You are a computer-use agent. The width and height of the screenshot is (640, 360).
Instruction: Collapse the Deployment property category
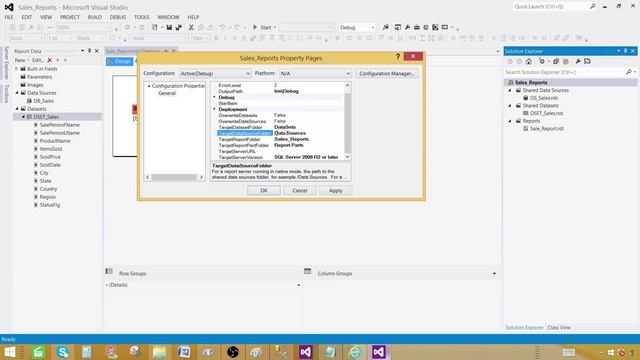point(214,109)
